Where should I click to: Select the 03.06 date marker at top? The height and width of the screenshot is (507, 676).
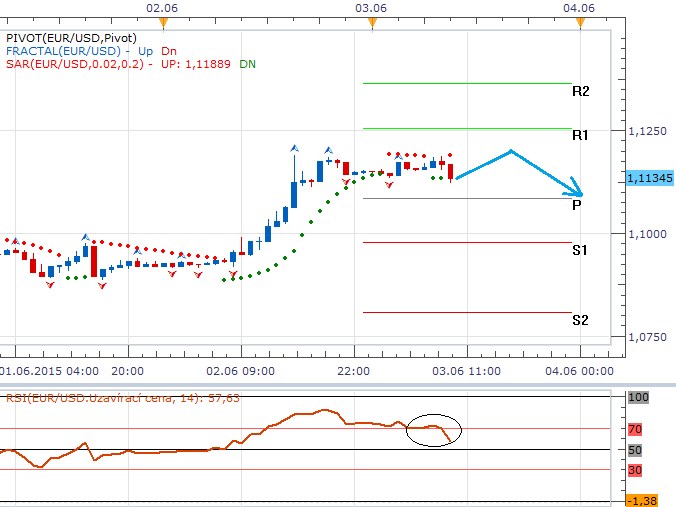pos(371,8)
